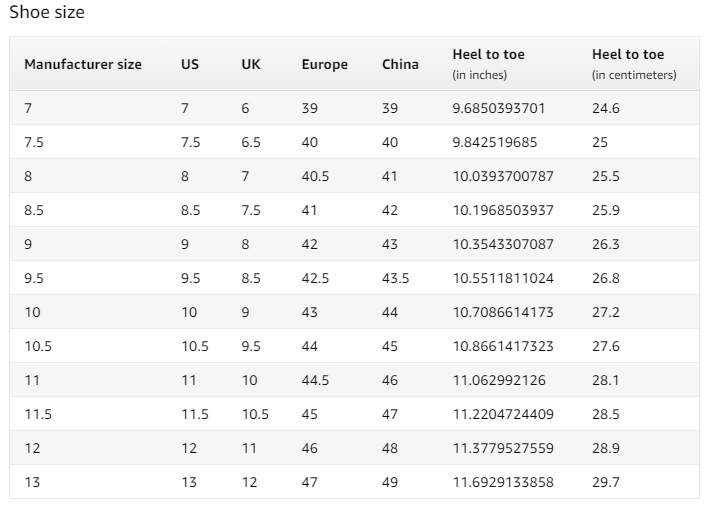Select the 10.7086614173 inches cell
This screenshot has height=517, width=710.
(503, 312)
